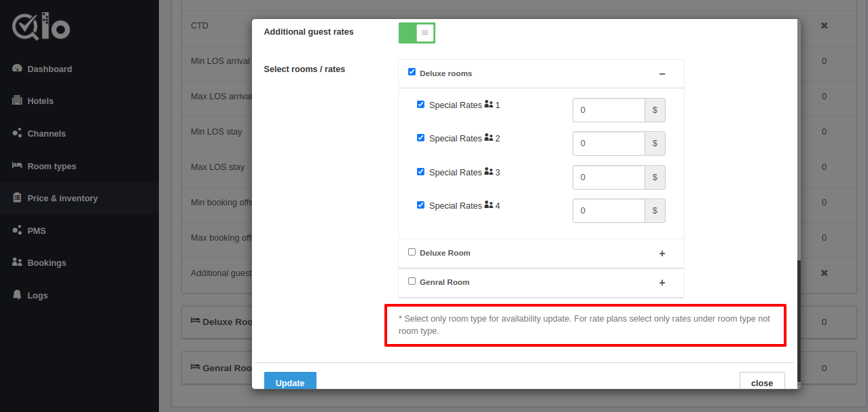Collapse the Deluxe rooms section
The image size is (868, 412).
(x=662, y=73)
